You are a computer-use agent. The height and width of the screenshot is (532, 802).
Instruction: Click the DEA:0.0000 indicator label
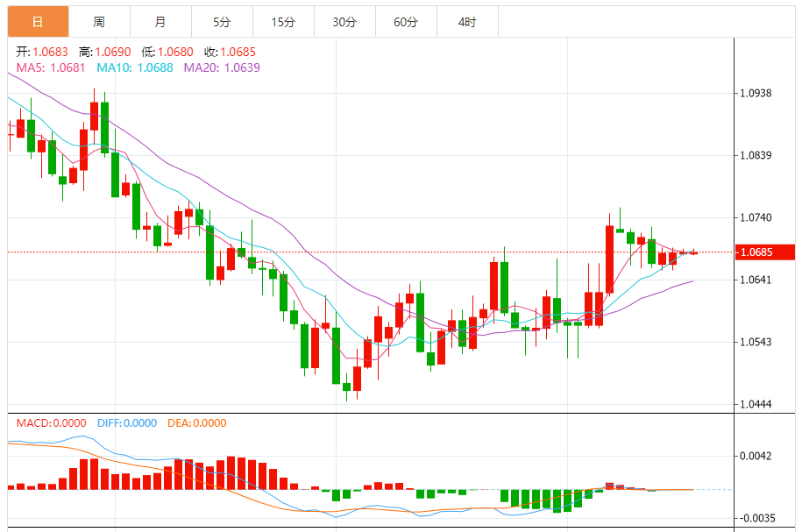coord(197,423)
